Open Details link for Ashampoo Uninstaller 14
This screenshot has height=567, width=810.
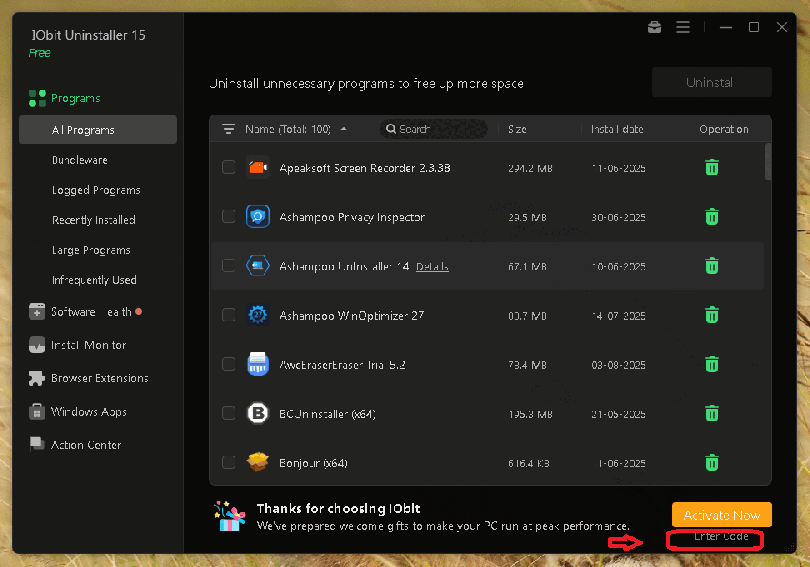[x=432, y=266]
